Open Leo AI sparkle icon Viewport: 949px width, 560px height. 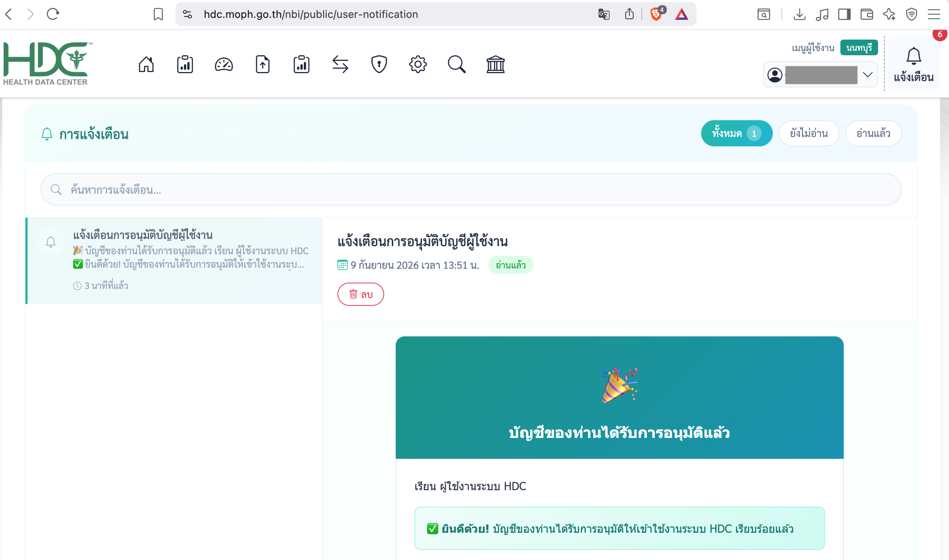pyautogui.click(x=889, y=14)
